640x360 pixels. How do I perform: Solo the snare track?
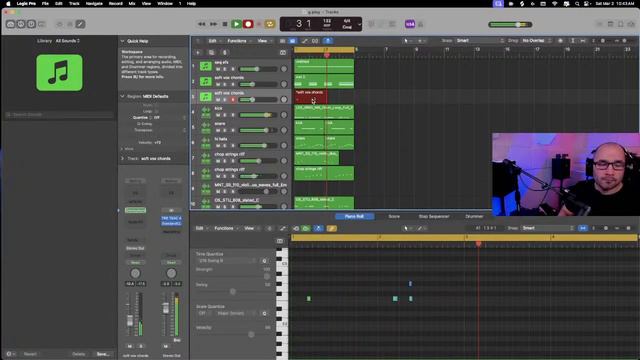point(225,131)
